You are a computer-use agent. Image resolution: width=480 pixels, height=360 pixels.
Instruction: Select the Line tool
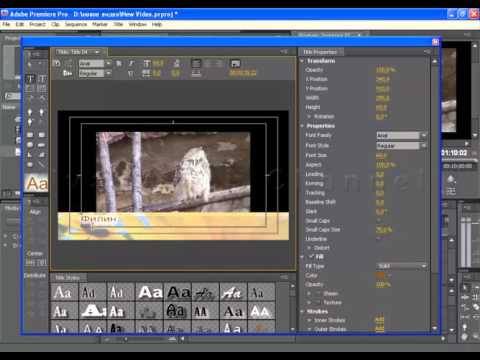coord(42,164)
